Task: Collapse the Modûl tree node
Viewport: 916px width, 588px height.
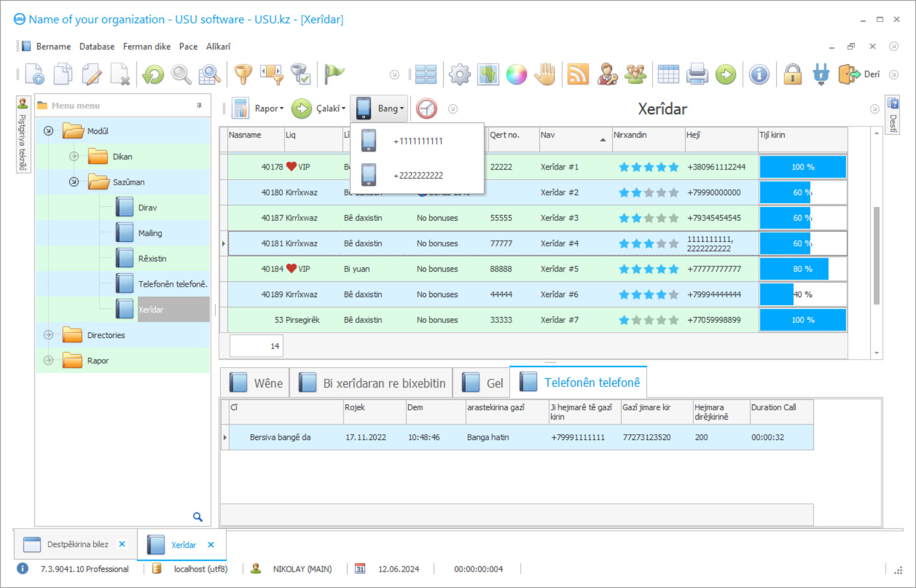Action: click(x=48, y=131)
